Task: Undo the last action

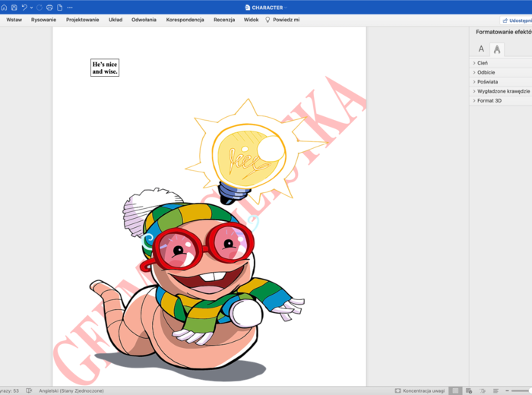Action: click(x=24, y=8)
